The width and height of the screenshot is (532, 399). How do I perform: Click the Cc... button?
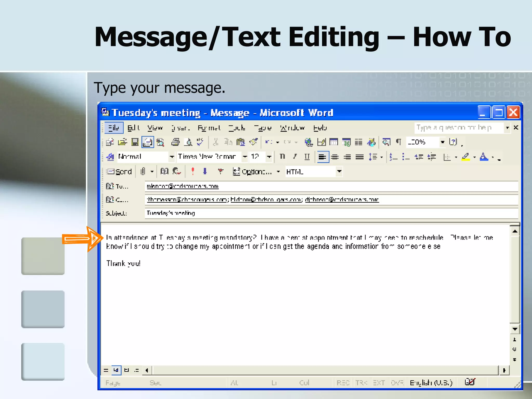117,200
